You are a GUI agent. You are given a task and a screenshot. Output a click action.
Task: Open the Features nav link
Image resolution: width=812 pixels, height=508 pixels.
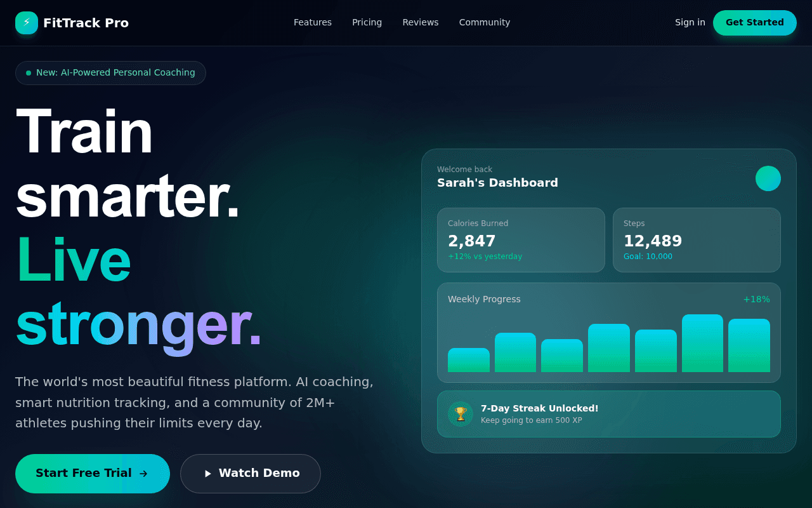point(313,22)
